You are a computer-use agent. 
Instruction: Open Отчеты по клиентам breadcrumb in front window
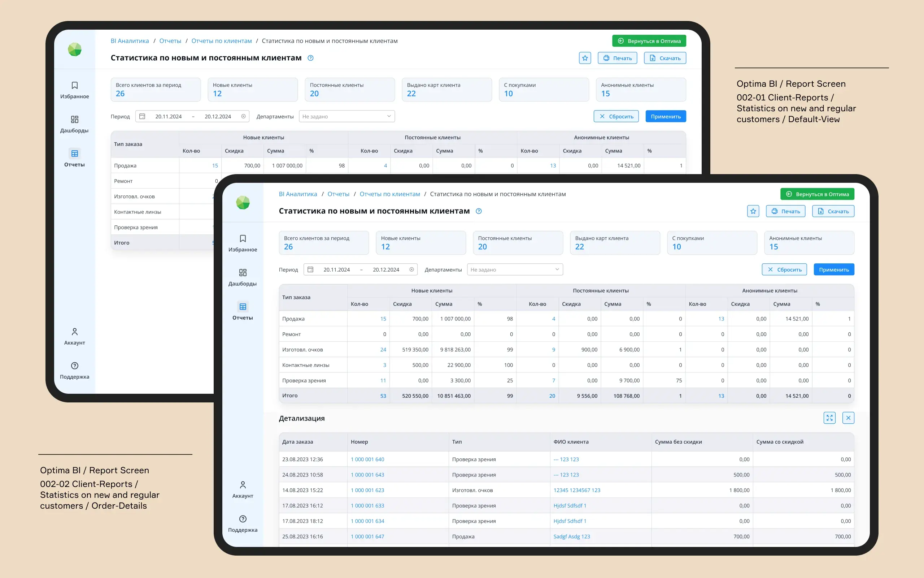tap(390, 194)
